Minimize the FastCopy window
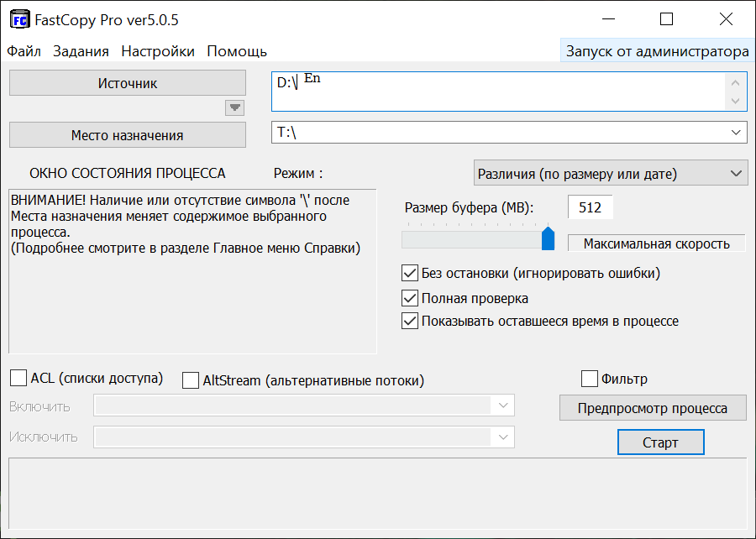Viewport: 756px width, 539px height. pyautogui.click(x=608, y=19)
